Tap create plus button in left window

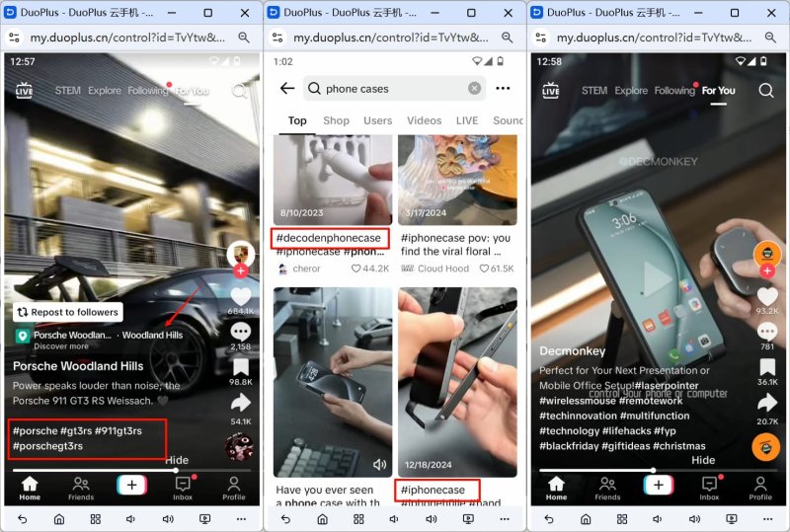(x=132, y=486)
